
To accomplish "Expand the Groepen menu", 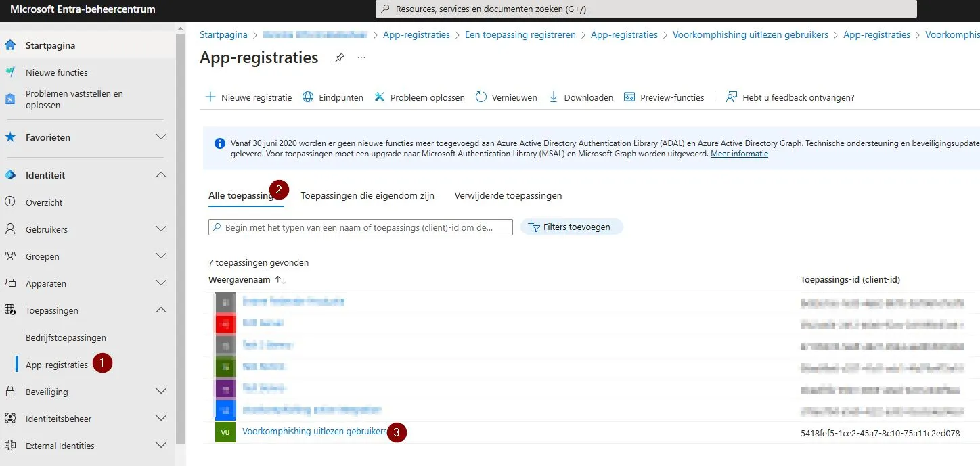I will click(x=161, y=256).
